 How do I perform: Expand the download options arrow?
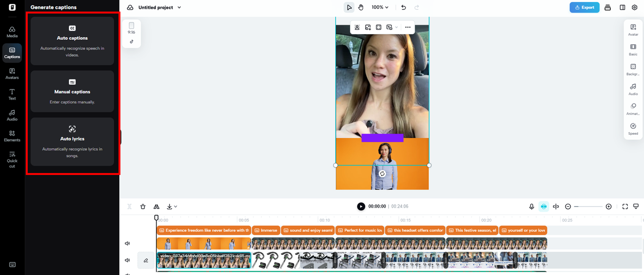tap(176, 207)
